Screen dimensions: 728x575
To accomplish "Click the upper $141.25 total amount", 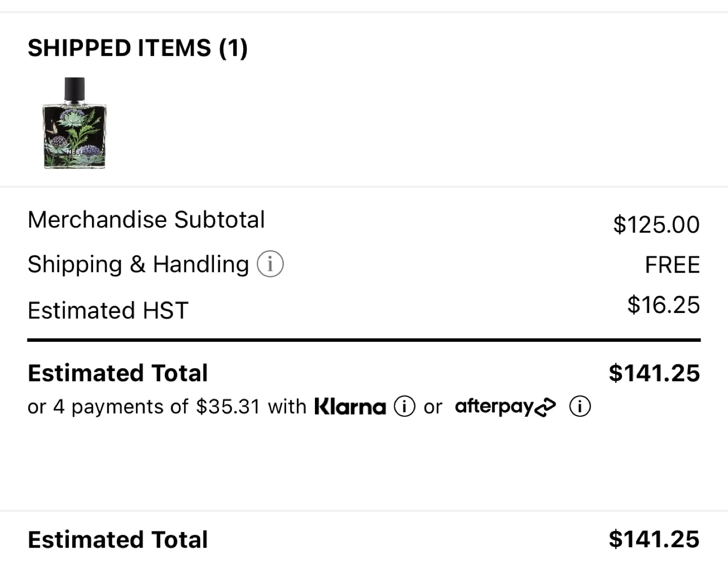I will [x=654, y=373].
